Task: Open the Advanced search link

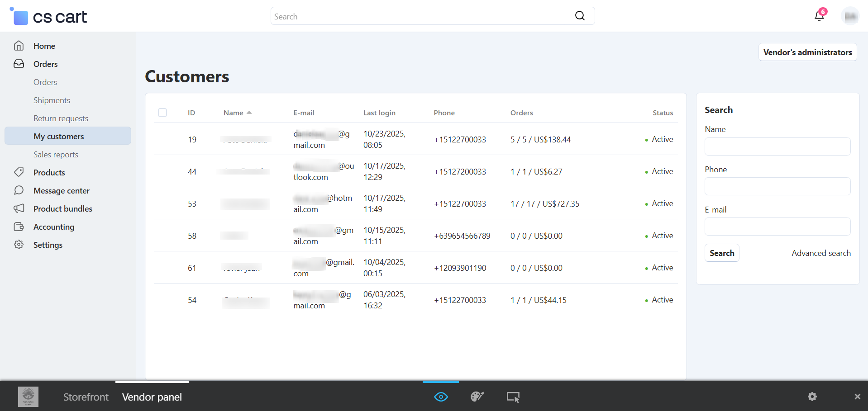Action: pos(821,253)
